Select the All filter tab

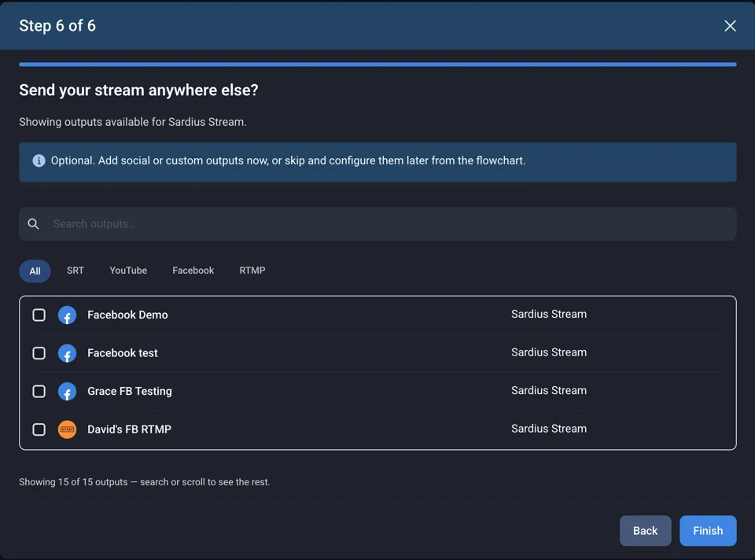[x=35, y=271]
